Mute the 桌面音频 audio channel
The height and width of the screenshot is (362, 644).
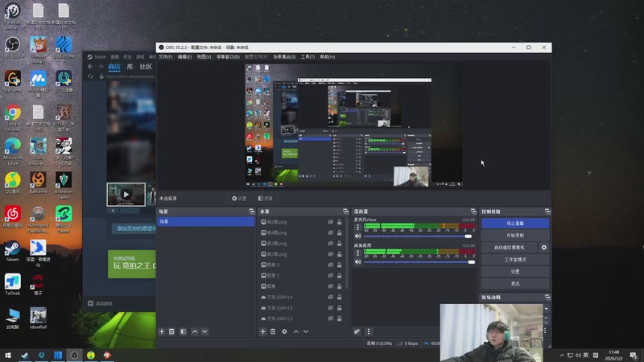coord(357,262)
